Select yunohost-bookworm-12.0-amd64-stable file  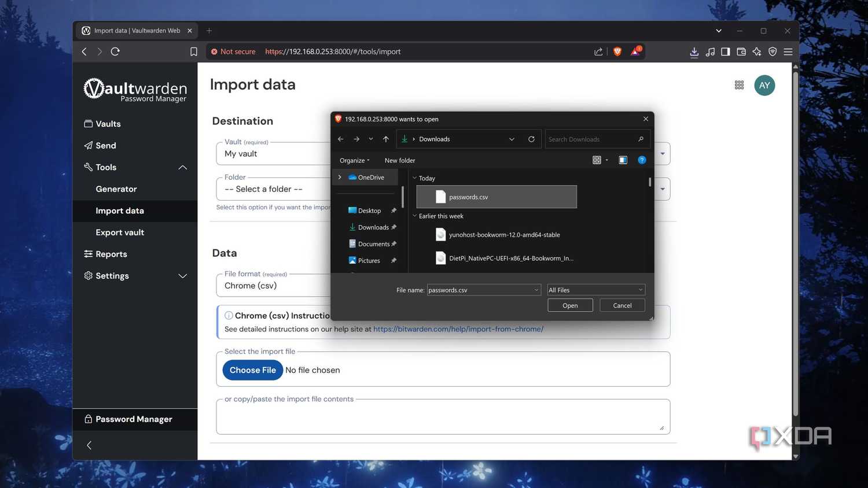click(496, 235)
